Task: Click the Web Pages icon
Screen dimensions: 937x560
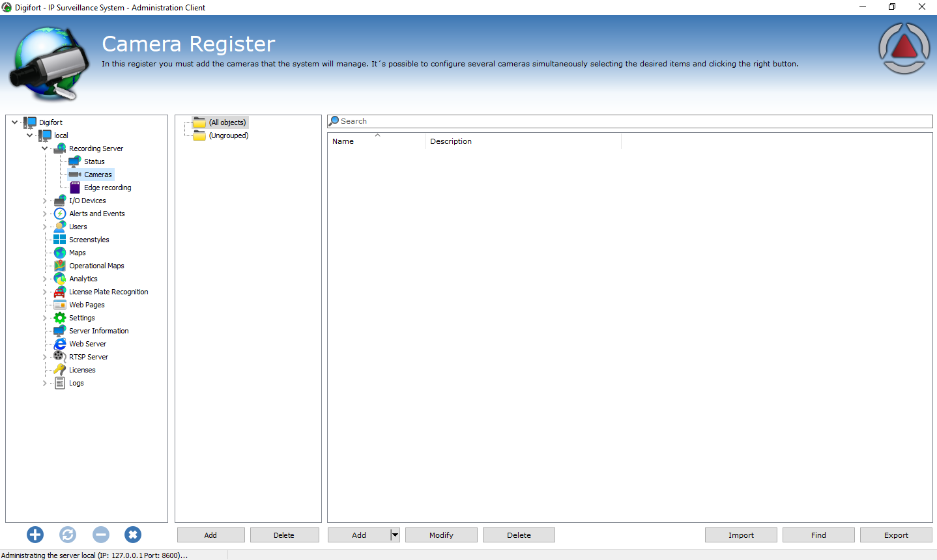Action: pyautogui.click(x=60, y=305)
